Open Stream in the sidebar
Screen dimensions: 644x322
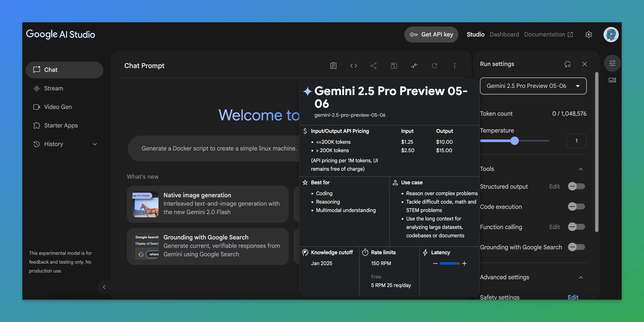(x=54, y=89)
